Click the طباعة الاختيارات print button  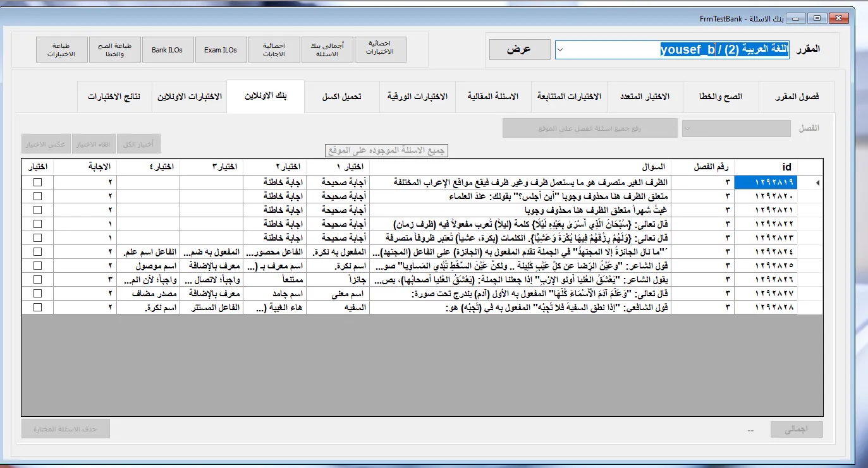click(x=61, y=49)
